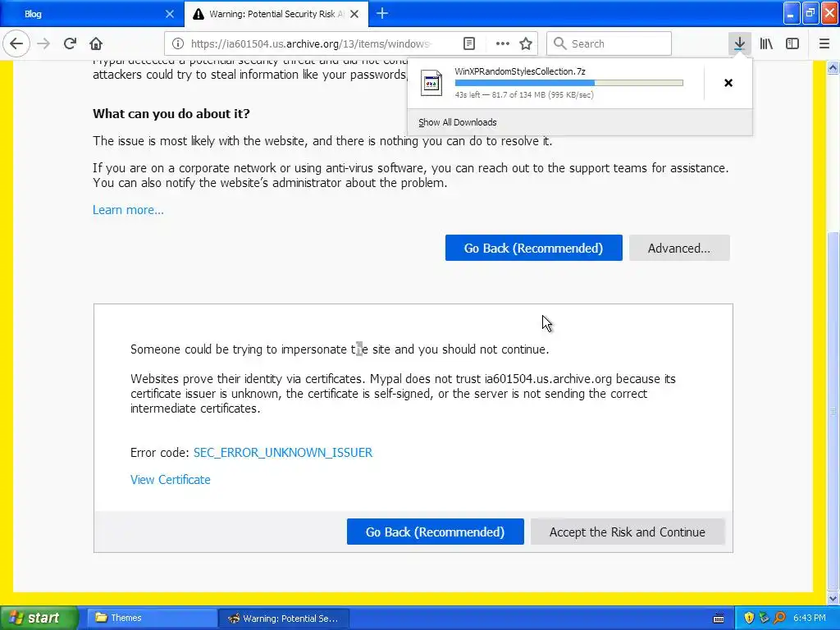Click the magnifier tray icon

click(779, 619)
